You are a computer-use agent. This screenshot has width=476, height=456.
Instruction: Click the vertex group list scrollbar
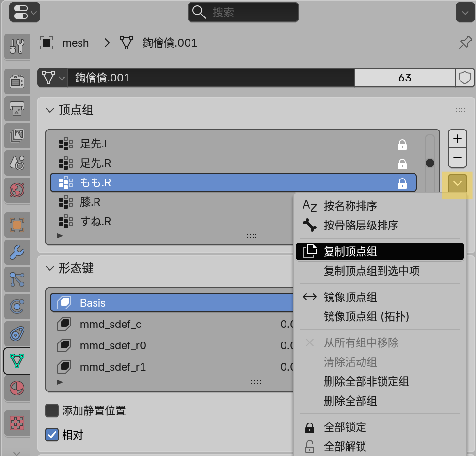point(430,163)
